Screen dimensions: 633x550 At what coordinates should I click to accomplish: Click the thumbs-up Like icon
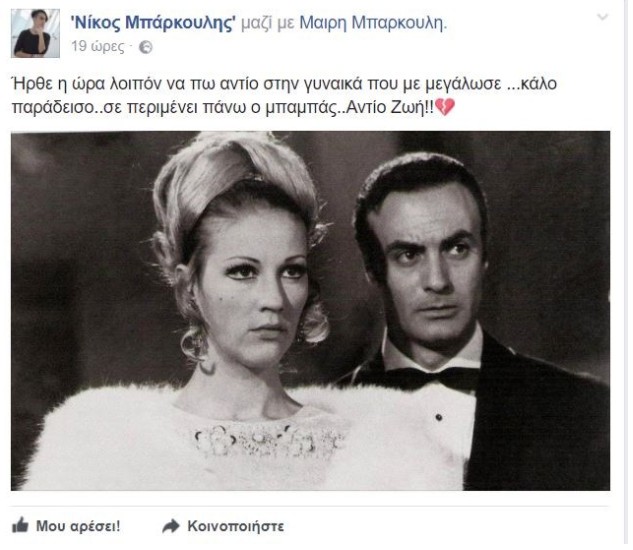(20, 525)
